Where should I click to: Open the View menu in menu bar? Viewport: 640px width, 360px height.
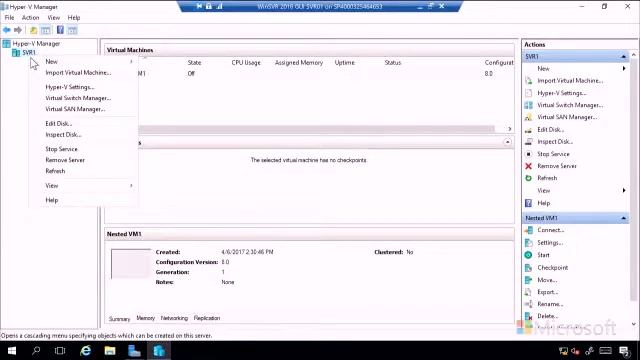point(53,18)
